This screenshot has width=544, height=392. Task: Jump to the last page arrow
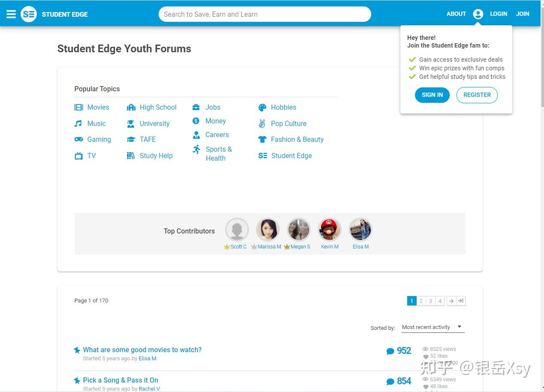[461, 301]
